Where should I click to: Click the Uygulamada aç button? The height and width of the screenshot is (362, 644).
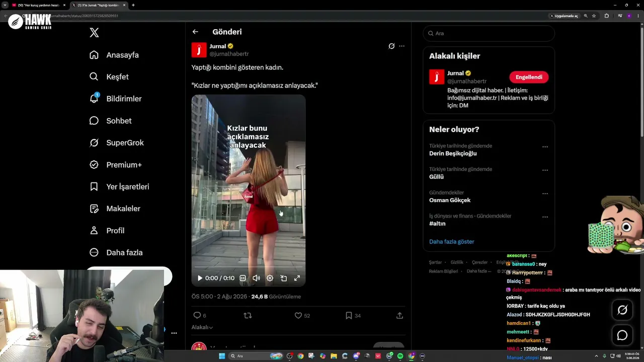pyautogui.click(x=564, y=16)
